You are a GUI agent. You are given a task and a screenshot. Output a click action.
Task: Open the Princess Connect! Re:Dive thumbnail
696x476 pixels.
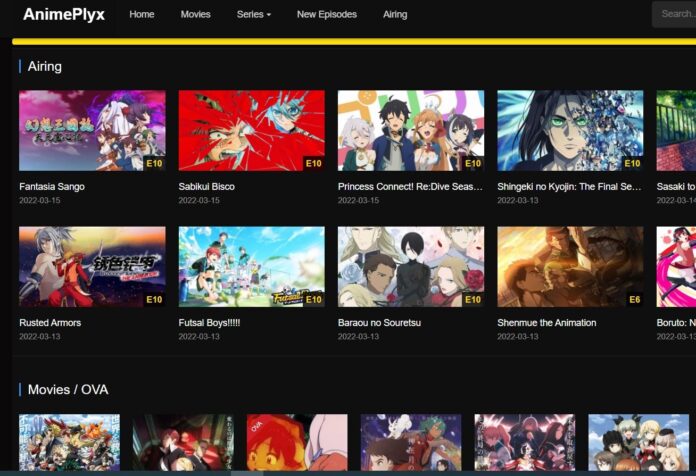[411, 131]
